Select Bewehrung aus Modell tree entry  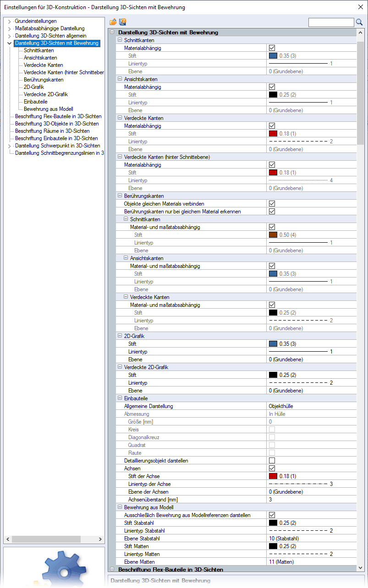tap(48, 109)
